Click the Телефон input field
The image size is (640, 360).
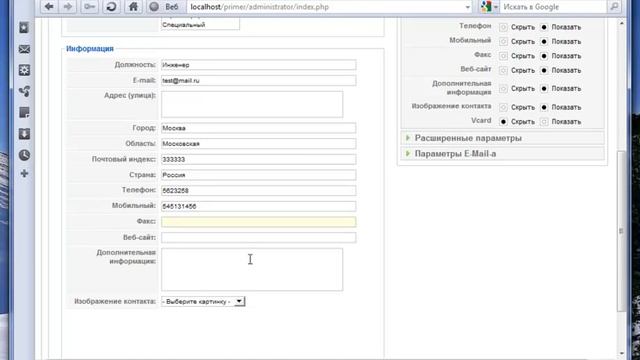point(258,190)
